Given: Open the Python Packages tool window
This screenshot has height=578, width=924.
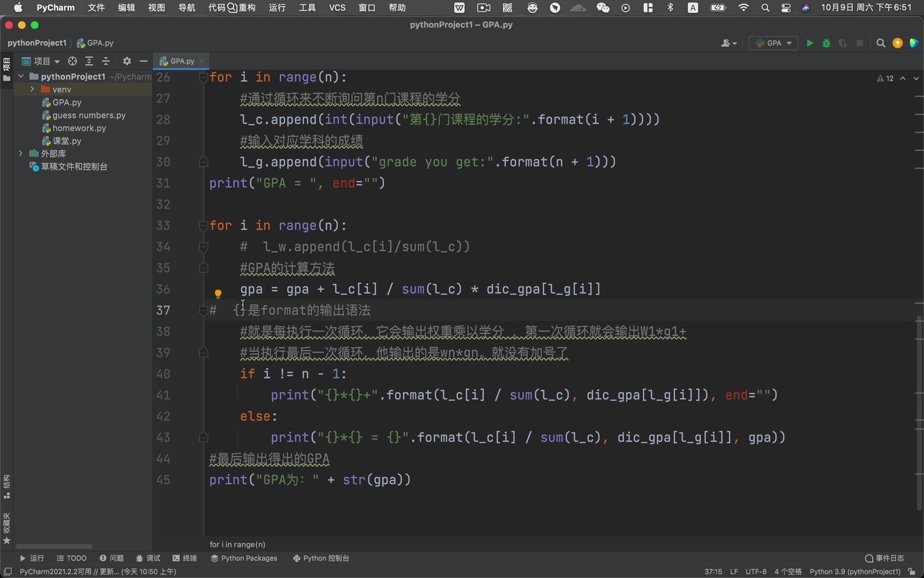Looking at the screenshot, I should coord(244,558).
